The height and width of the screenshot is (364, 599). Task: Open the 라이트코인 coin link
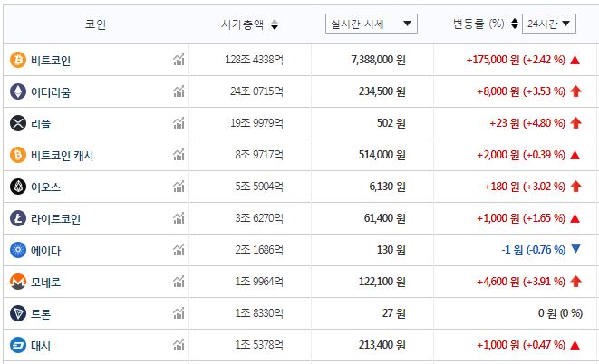(55, 218)
